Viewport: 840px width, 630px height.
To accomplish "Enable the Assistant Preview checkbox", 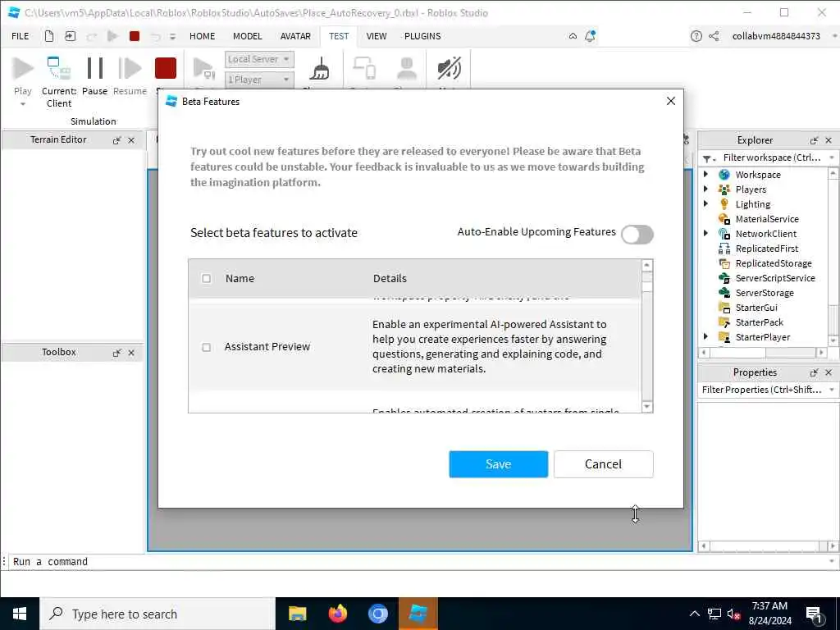I will (206, 347).
